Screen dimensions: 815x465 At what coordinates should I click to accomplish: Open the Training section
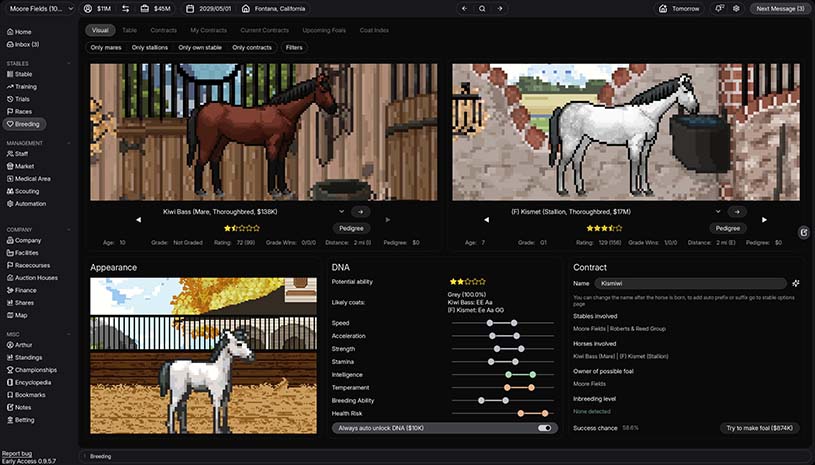21,87
